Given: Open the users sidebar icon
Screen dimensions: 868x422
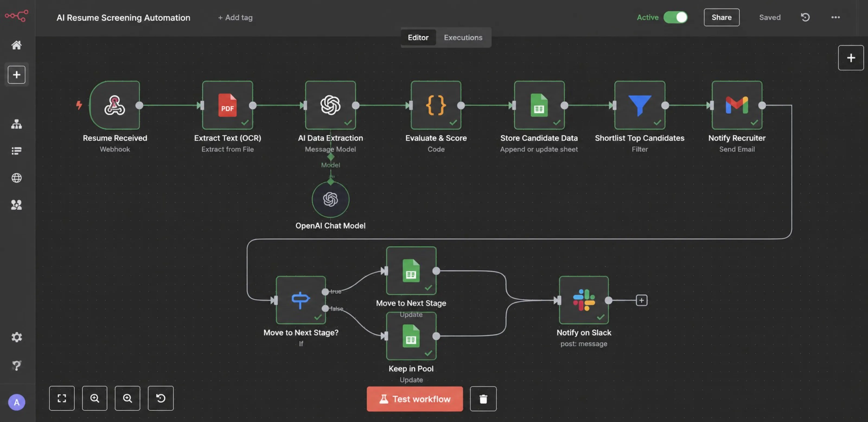Looking at the screenshot, I should (17, 204).
